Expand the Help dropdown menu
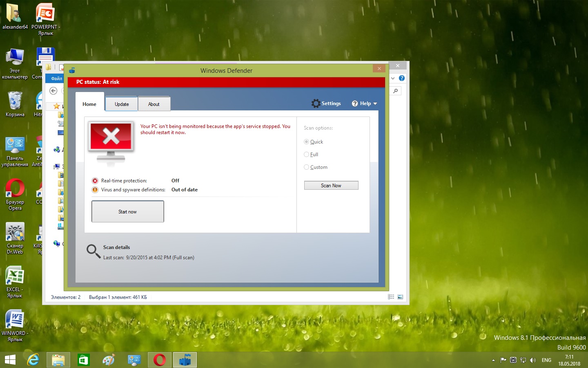Viewport: 588px width, 368px height. pos(365,103)
